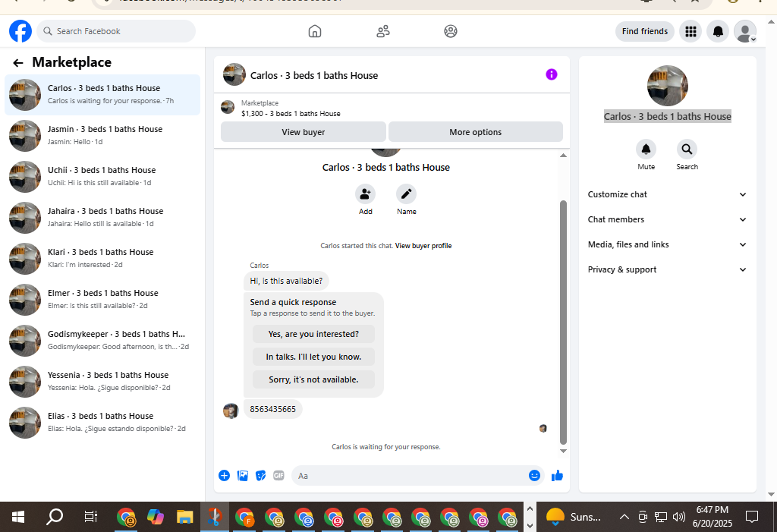Open the Home feed icon
This screenshot has height=532, width=777.
(315, 31)
